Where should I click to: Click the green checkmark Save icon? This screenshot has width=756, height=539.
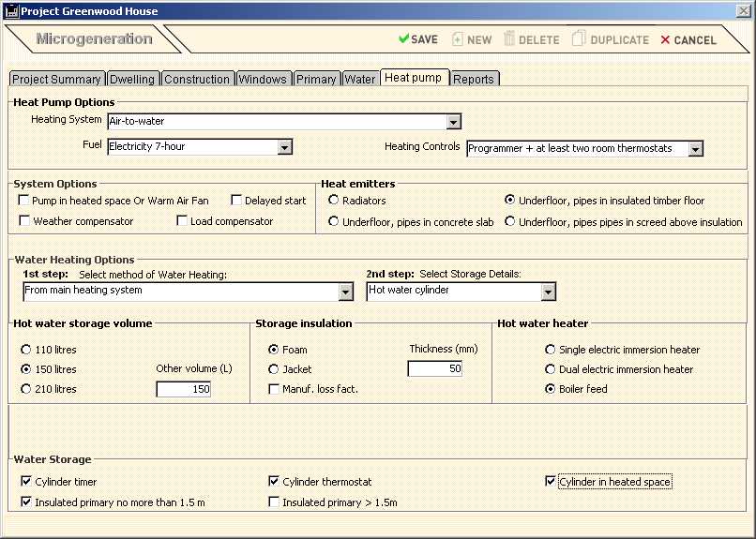[x=403, y=39]
